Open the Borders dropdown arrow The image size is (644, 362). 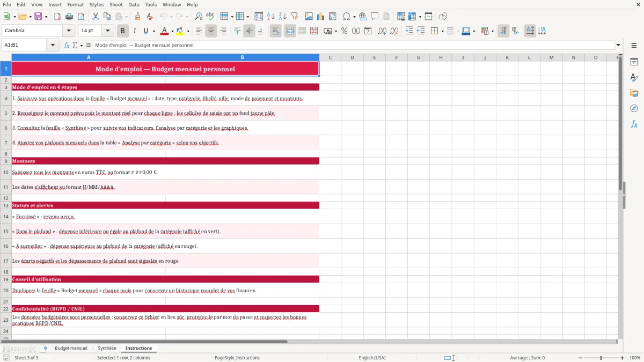[x=442, y=31]
